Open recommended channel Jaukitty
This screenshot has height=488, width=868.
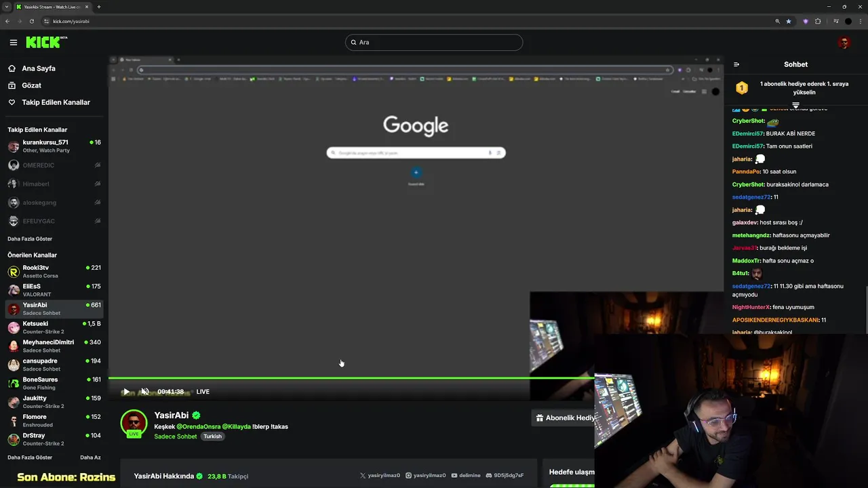click(54, 402)
